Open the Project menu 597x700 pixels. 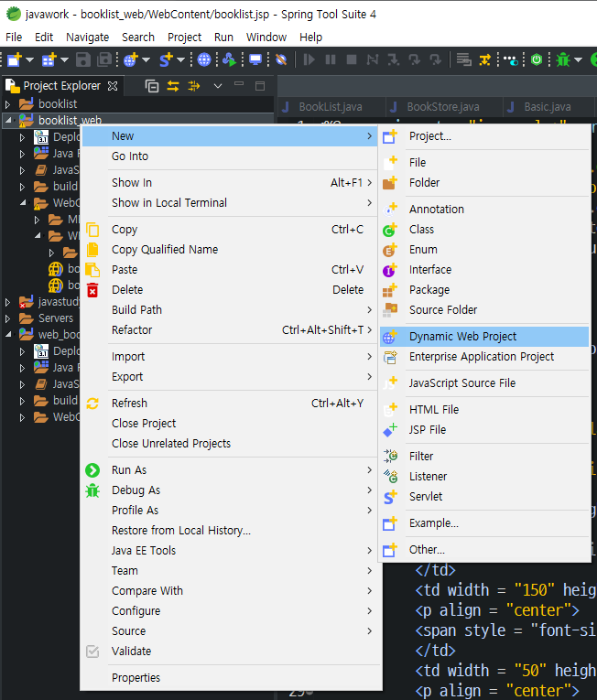[x=185, y=37]
